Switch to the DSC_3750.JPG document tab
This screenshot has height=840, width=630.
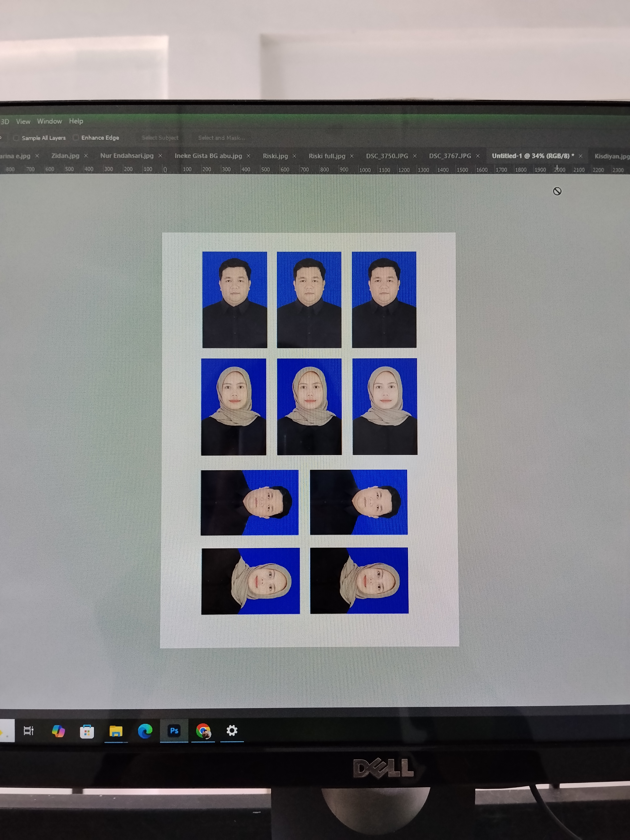(387, 156)
